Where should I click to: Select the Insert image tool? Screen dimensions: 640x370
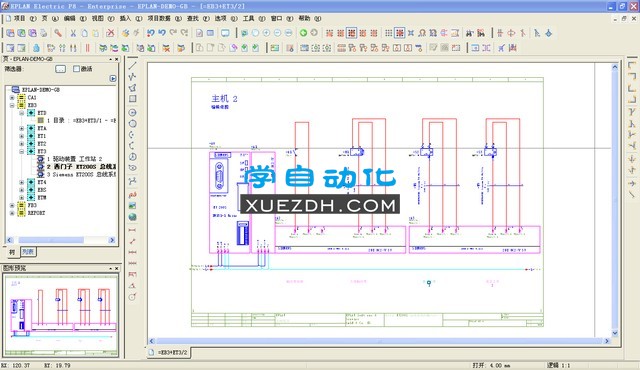tap(133, 206)
